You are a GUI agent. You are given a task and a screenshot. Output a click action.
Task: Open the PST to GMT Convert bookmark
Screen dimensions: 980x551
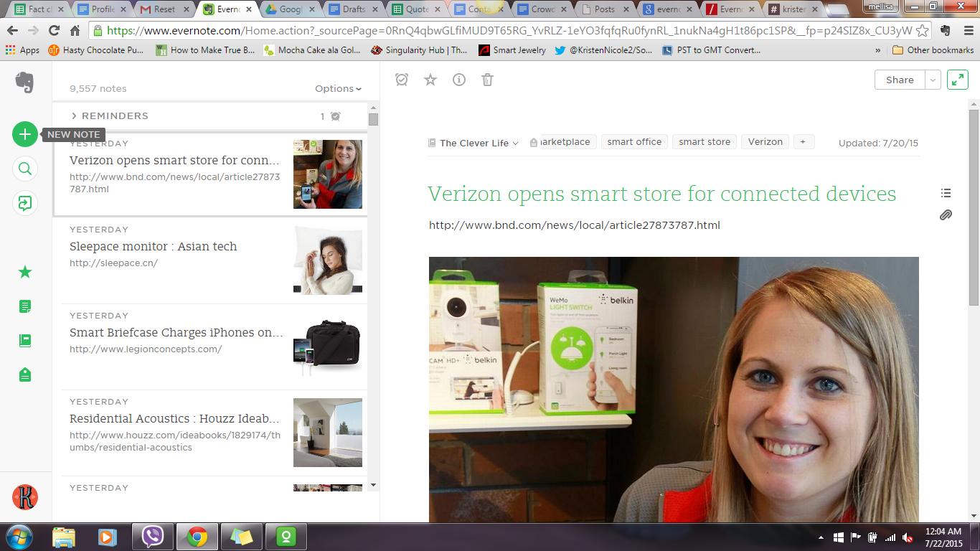click(711, 50)
